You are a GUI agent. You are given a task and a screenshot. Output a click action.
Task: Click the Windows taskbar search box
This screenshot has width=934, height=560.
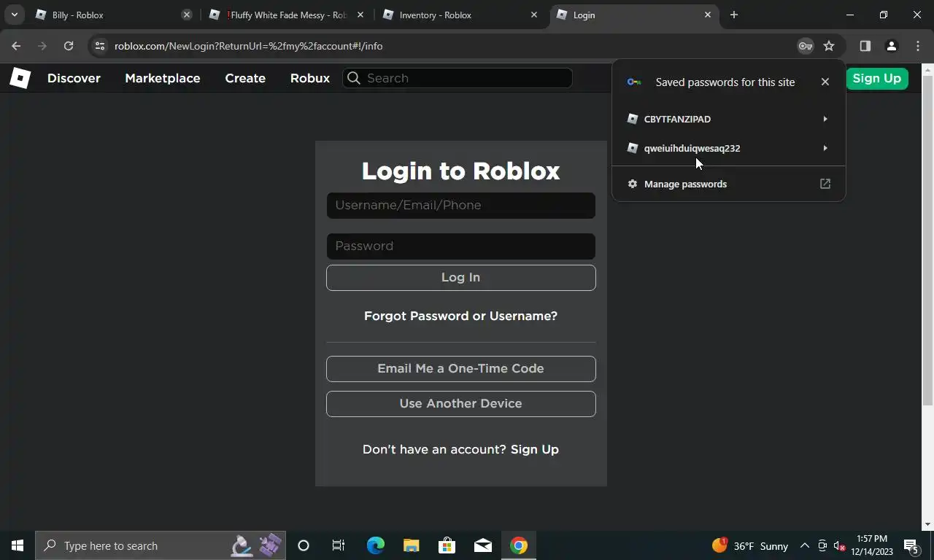point(161,545)
